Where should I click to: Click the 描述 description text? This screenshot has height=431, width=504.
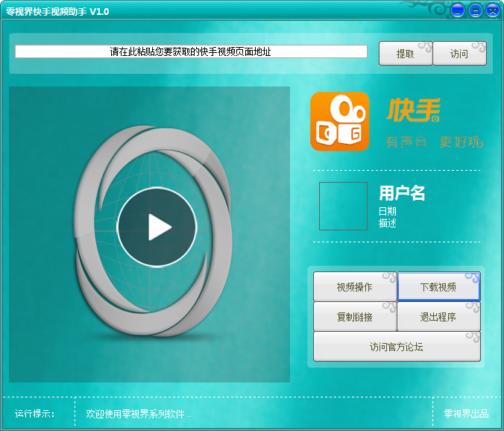coord(388,223)
